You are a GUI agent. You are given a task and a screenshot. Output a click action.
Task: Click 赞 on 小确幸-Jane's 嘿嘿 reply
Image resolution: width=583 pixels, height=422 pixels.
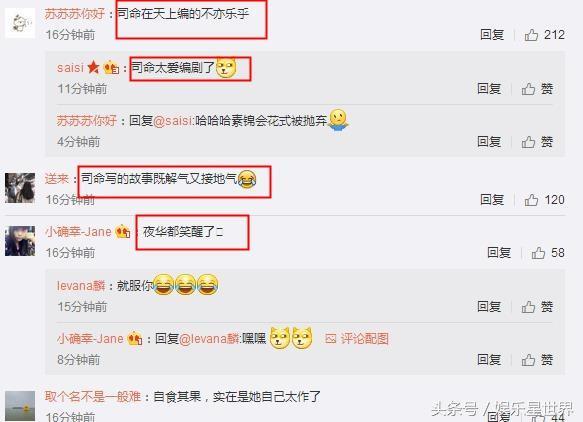[x=537, y=360]
